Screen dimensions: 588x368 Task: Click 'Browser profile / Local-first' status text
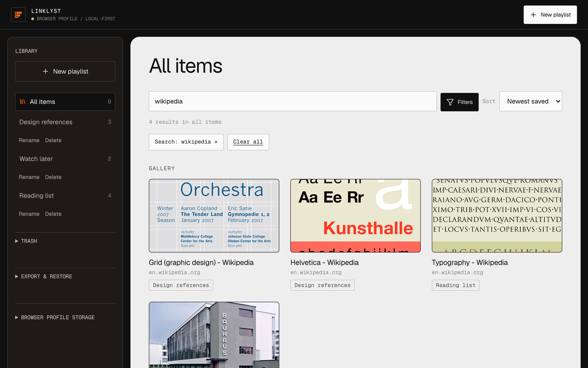pyautogui.click(x=76, y=19)
